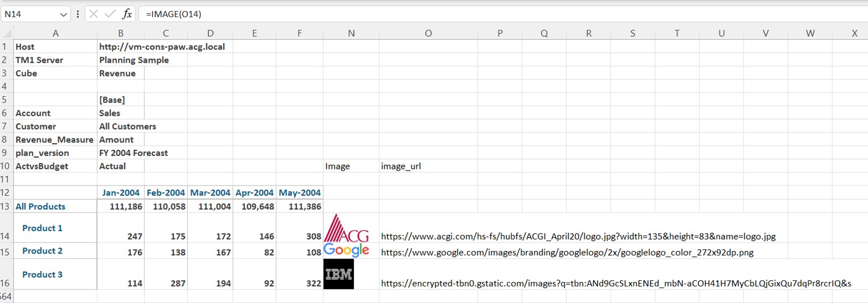
Task: Confirm formula with the checkmark icon
Action: tap(110, 14)
